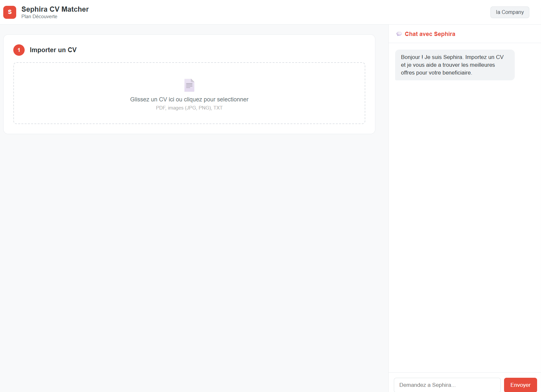Click the chat bubble icon beside Chat avec Sephira
541x392 pixels.
(399, 34)
